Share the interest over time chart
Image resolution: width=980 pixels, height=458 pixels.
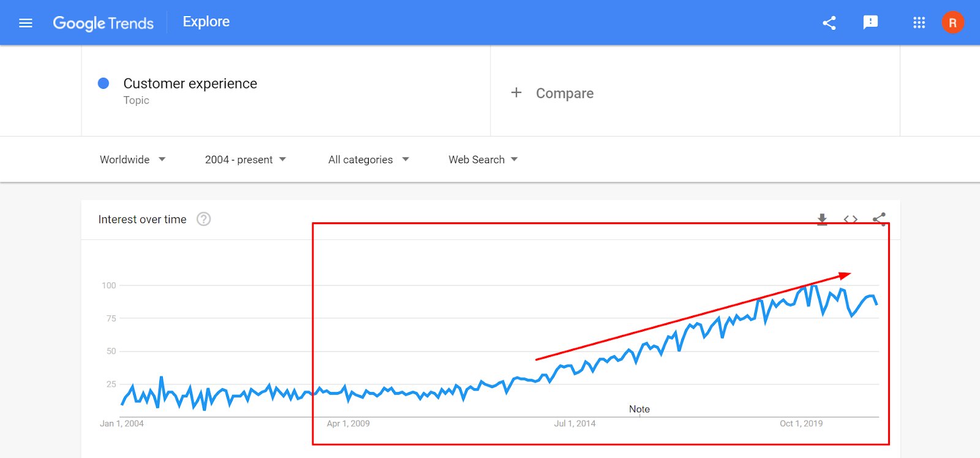coord(879,219)
